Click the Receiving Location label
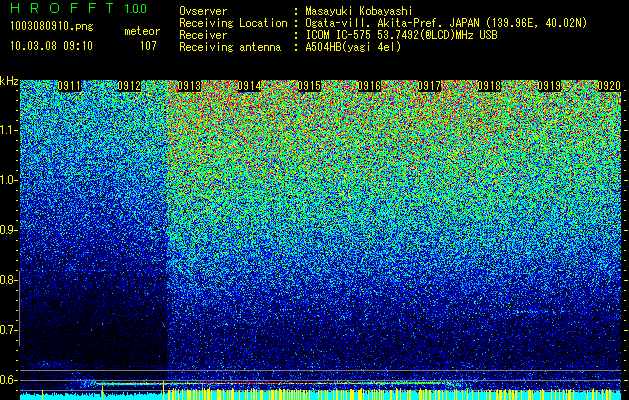 tap(233, 23)
